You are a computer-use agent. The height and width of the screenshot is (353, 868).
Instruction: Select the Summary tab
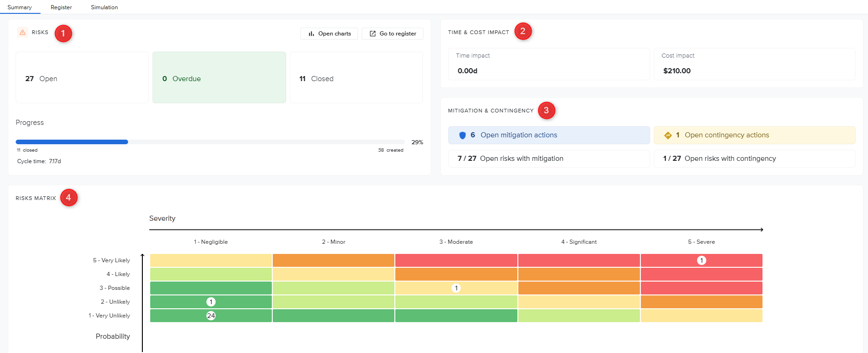(20, 7)
